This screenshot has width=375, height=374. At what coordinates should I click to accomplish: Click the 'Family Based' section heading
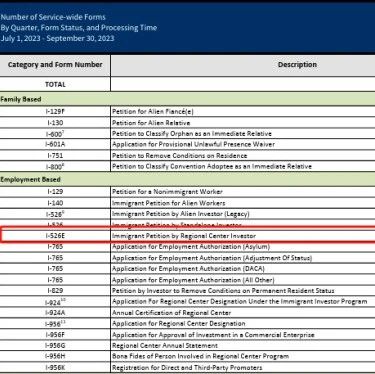(21, 99)
